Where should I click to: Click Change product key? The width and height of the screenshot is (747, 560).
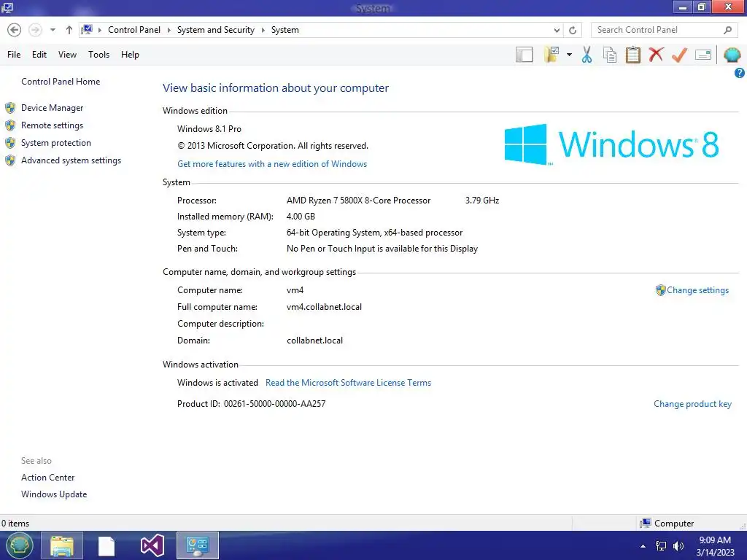tap(692, 404)
